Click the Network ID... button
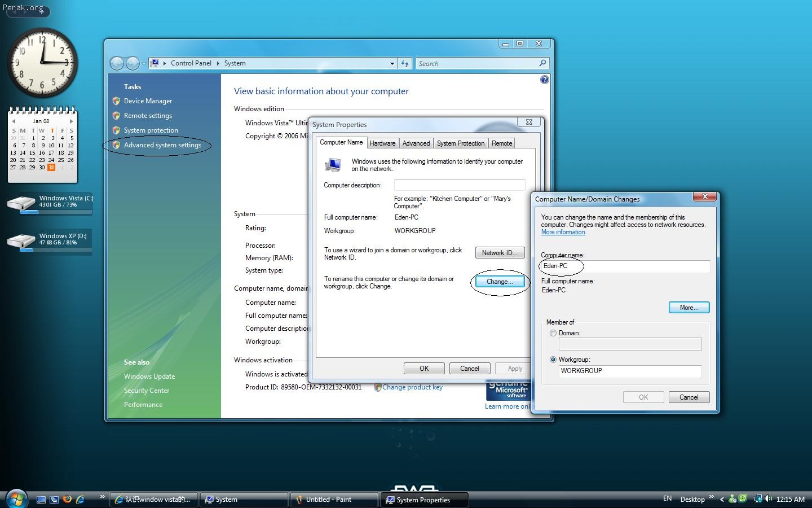 [x=500, y=253]
